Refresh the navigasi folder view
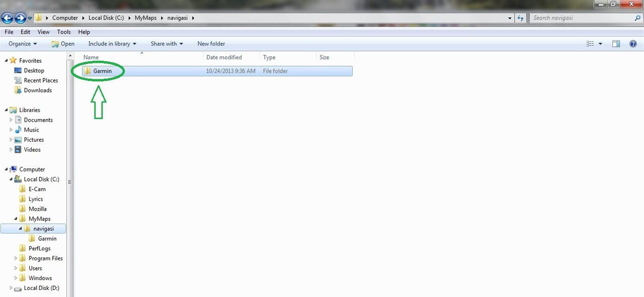 (x=521, y=18)
